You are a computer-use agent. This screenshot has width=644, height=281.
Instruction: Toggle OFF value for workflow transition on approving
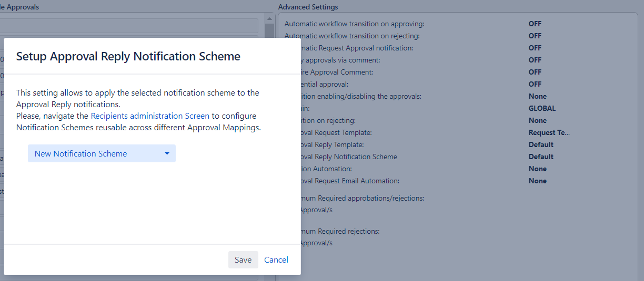pyautogui.click(x=535, y=24)
